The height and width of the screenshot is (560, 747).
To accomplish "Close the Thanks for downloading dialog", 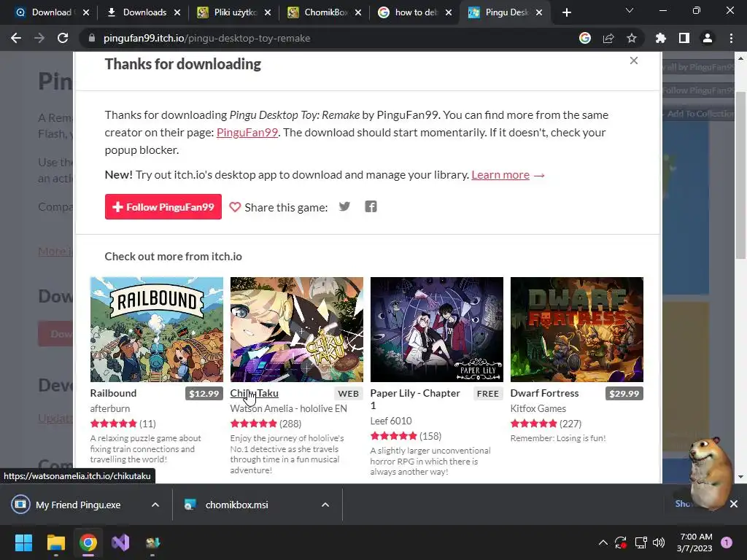I will (634, 61).
